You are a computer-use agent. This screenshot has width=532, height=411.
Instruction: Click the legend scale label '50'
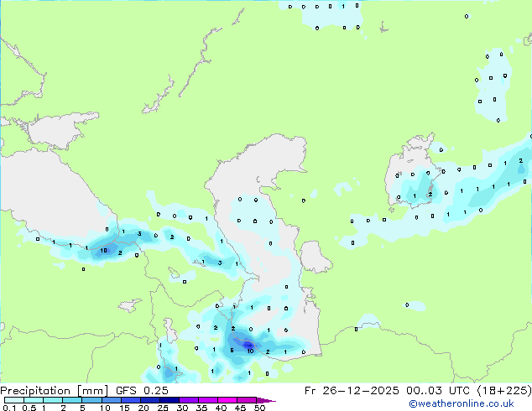259,408
